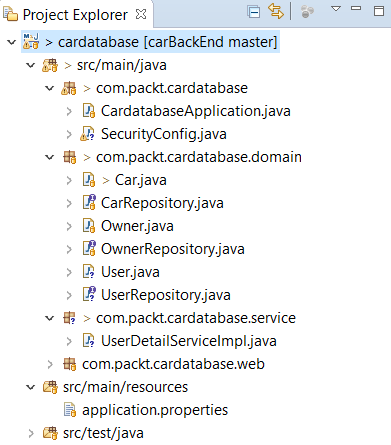The image size is (391, 445).
Task: Expand UserDetailServiceImpl.java node
Action: [69, 341]
